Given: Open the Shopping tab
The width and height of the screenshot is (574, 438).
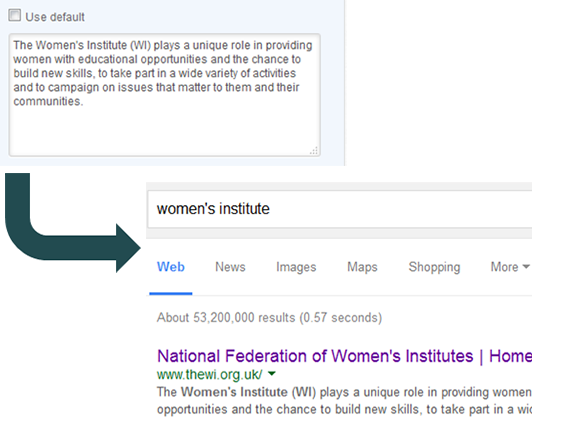Looking at the screenshot, I should 434,267.
